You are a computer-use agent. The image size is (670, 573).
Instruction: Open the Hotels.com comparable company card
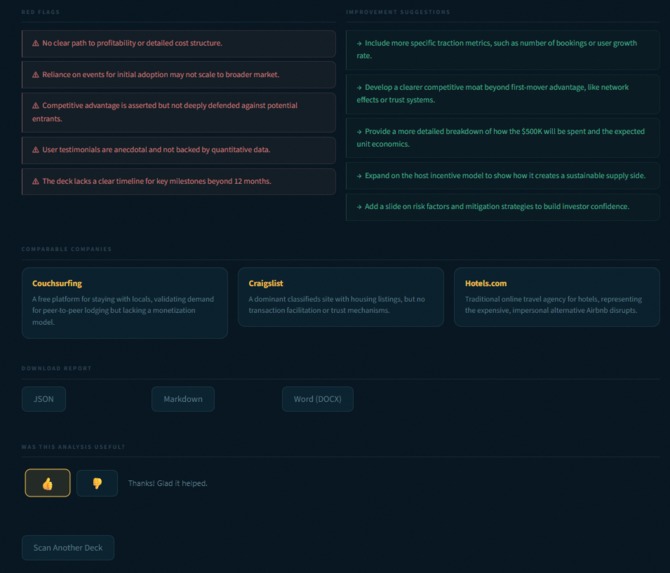click(557, 297)
